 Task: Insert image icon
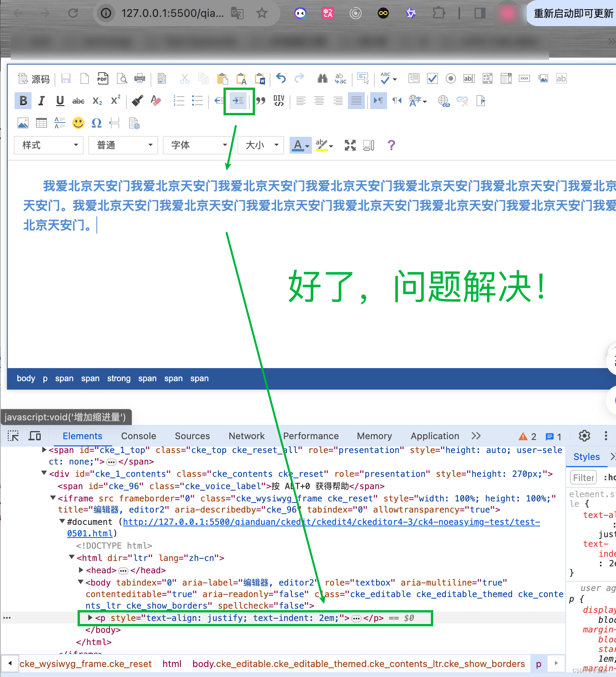click(x=23, y=123)
